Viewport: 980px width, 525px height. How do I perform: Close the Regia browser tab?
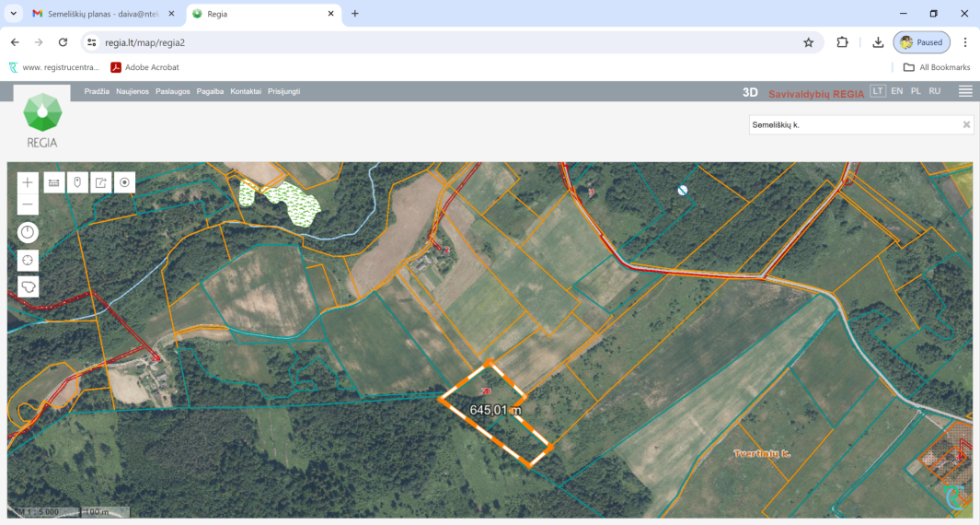click(x=330, y=14)
